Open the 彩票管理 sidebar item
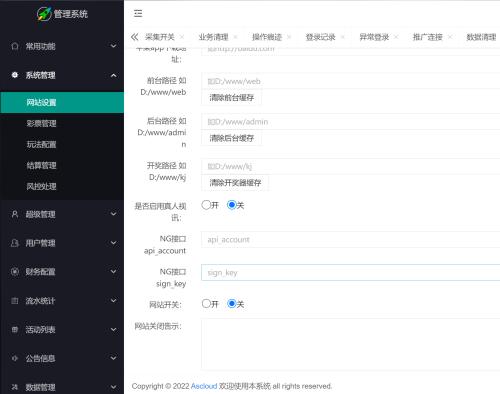Image resolution: width=500 pixels, height=394 pixels. click(62, 124)
